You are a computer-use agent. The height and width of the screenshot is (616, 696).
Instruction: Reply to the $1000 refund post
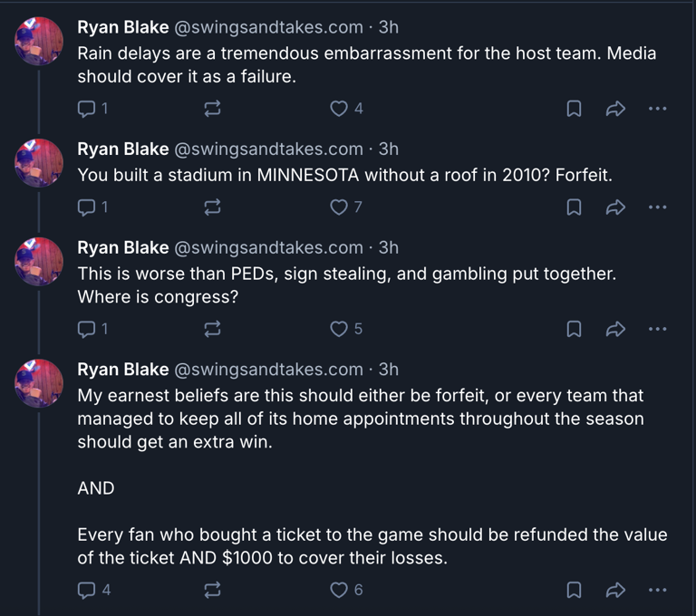(88, 590)
